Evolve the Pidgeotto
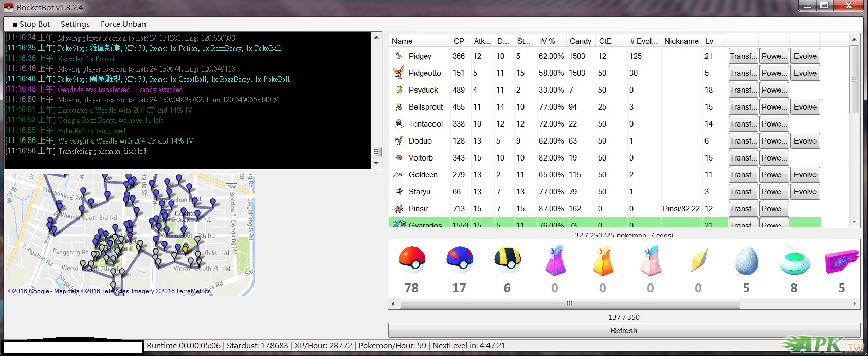 pyautogui.click(x=805, y=73)
